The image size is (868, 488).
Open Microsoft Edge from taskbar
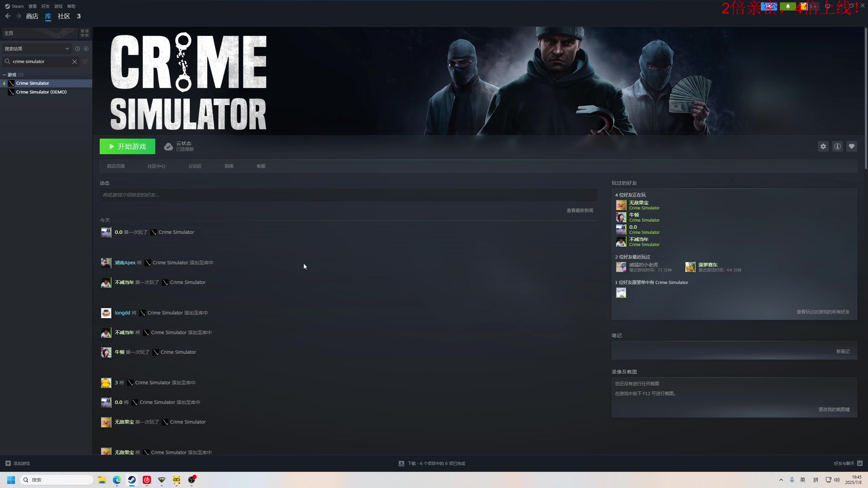pyautogui.click(x=117, y=480)
